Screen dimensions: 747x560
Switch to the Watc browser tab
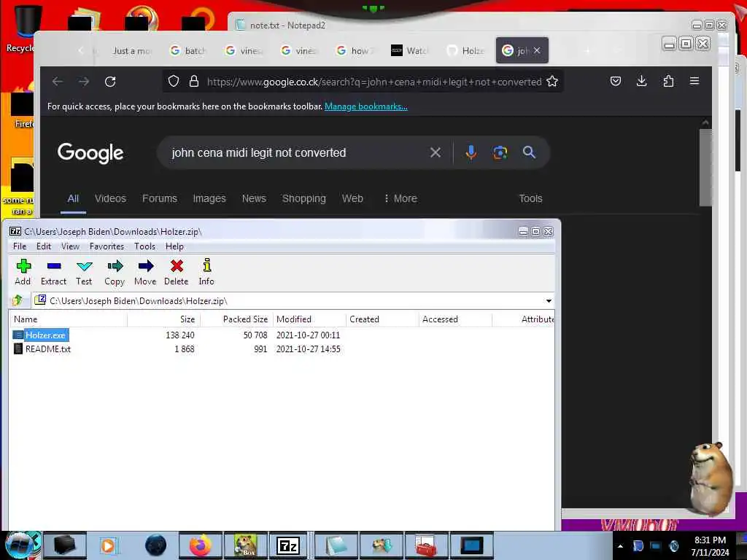click(410, 50)
